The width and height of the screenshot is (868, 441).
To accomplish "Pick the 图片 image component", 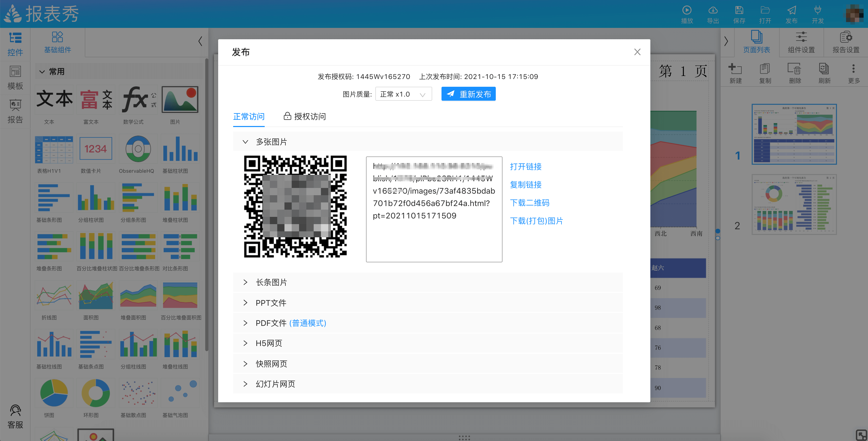I will 180,100.
